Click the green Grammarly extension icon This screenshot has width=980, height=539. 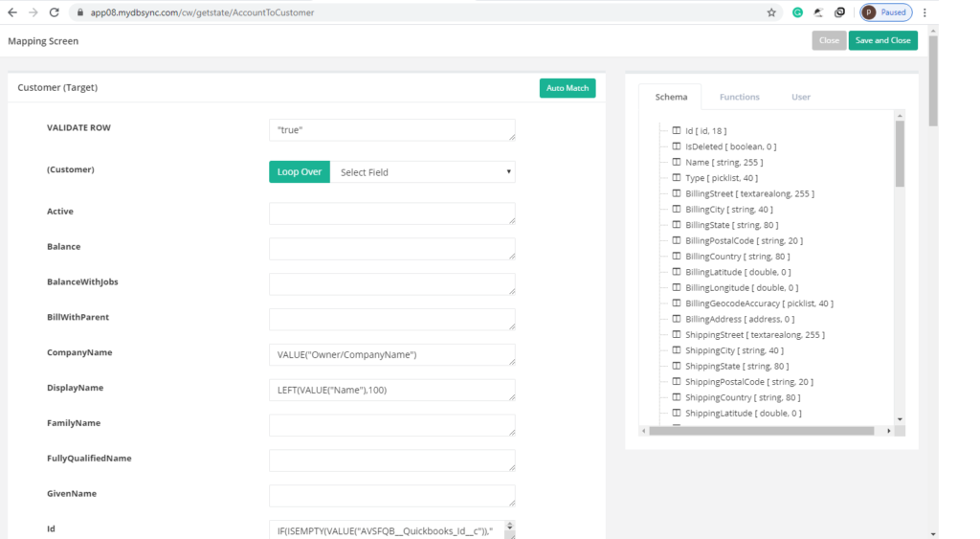pyautogui.click(x=797, y=12)
